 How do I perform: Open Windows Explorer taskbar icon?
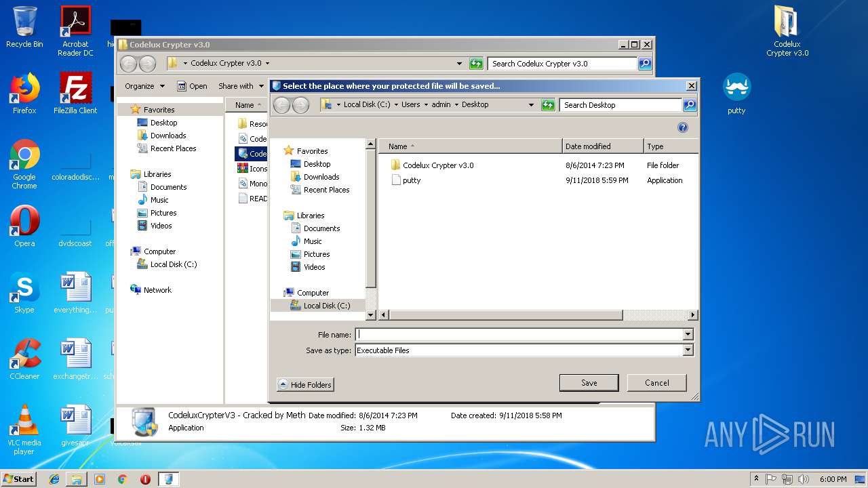click(x=77, y=479)
